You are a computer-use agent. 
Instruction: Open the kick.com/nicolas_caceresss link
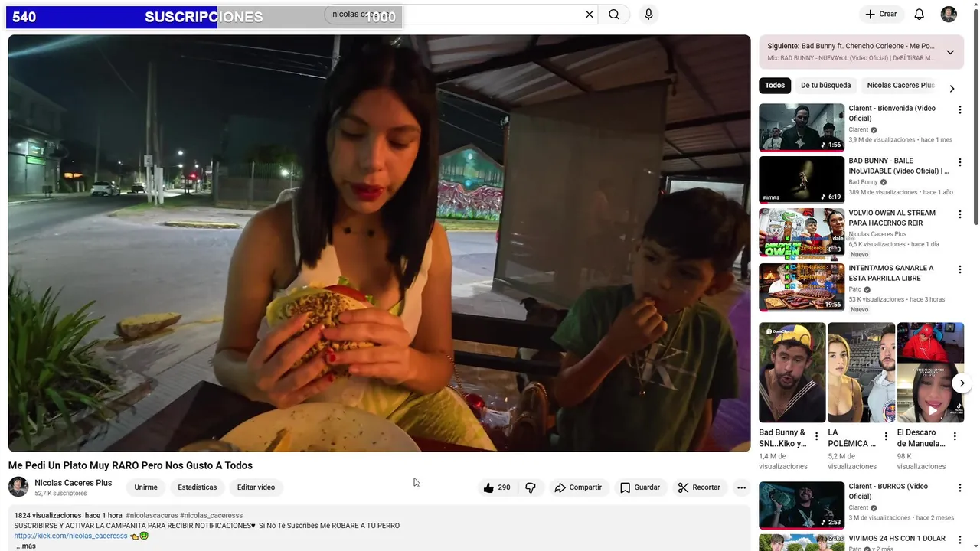point(70,536)
